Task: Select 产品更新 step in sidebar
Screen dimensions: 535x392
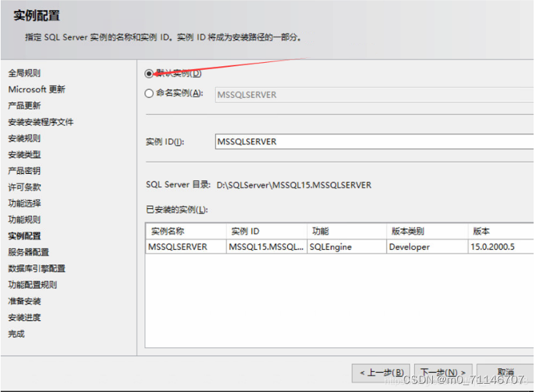Action: click(x=25, y=106)
